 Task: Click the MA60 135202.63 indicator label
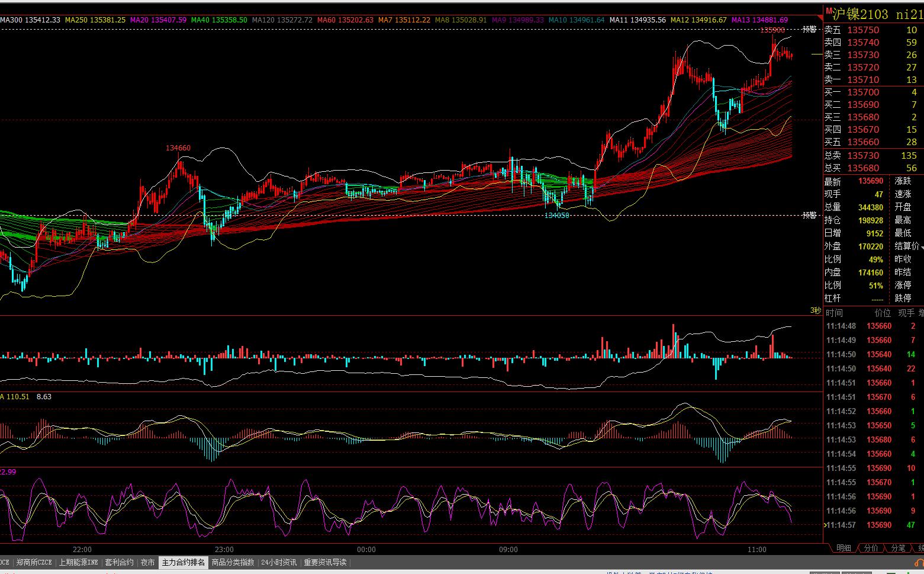[x=345, y=20]
